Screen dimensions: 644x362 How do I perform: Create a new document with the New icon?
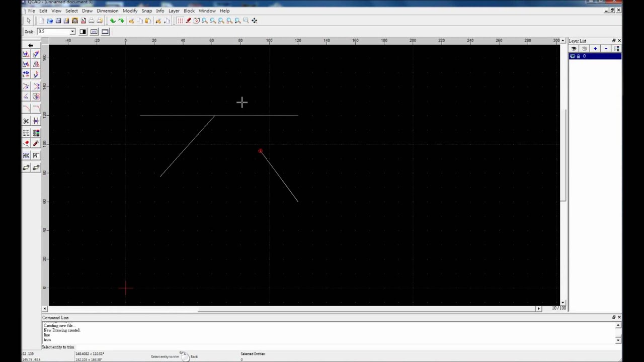click(42, 21)
